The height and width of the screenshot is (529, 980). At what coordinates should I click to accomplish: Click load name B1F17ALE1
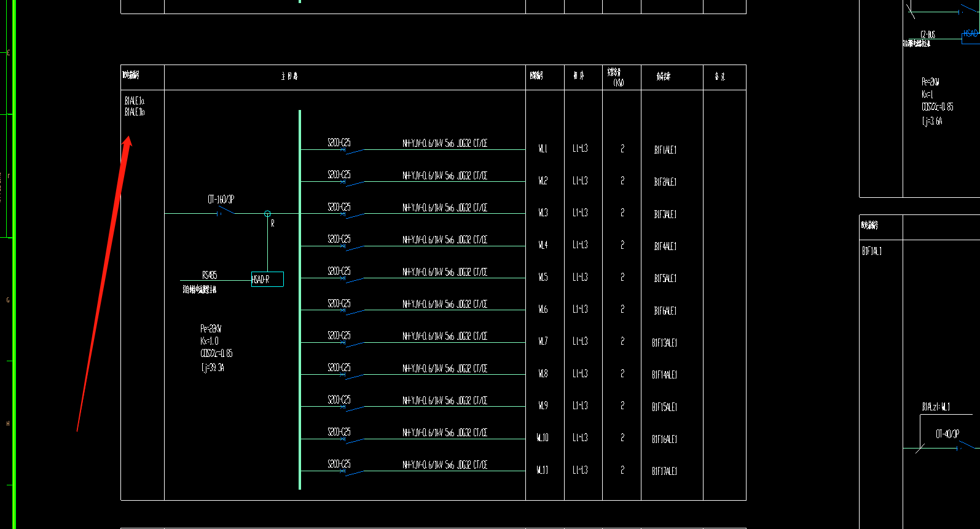click(665, 471)
